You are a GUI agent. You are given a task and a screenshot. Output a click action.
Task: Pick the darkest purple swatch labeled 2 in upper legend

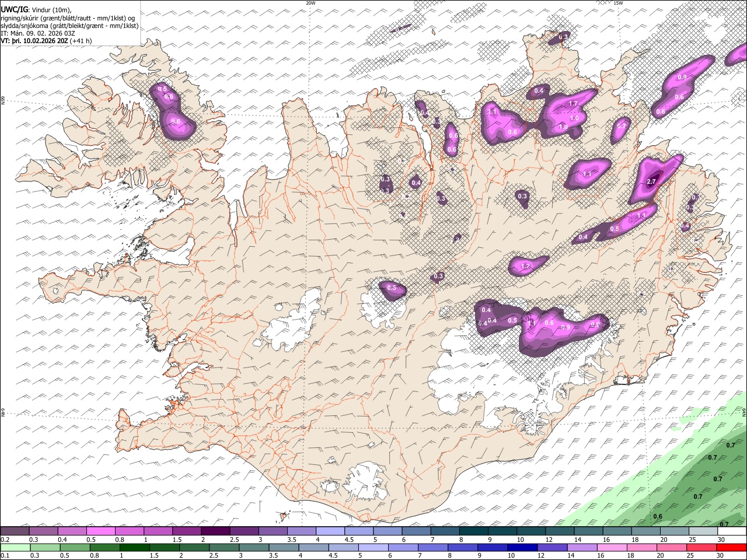pos(215,531)
